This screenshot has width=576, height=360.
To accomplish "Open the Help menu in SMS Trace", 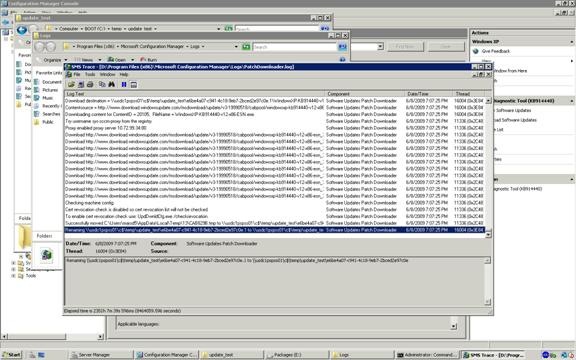I will (x=124, y=75).
